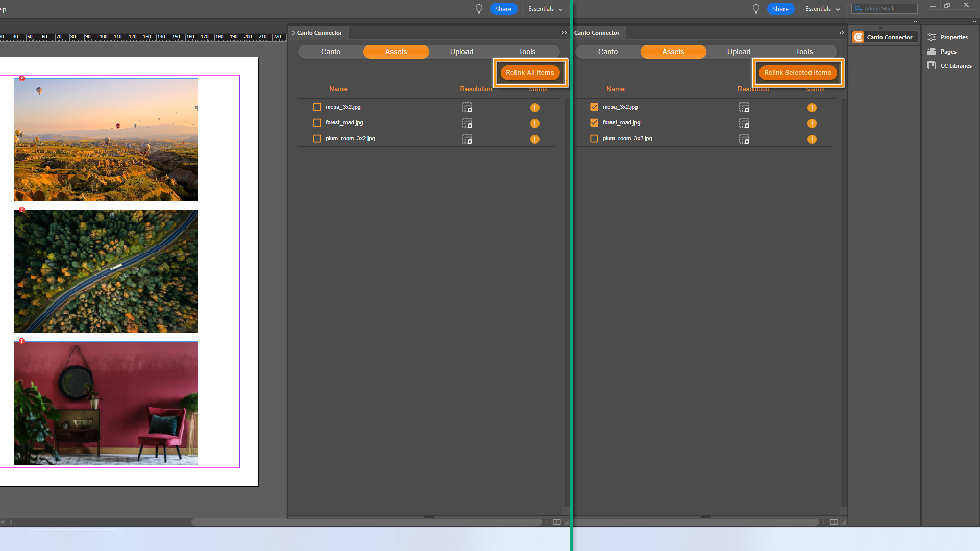This screenshot has width=980, height=551.
Task: Switch to Tools tab in right panel
Action: tap(804, 52)
